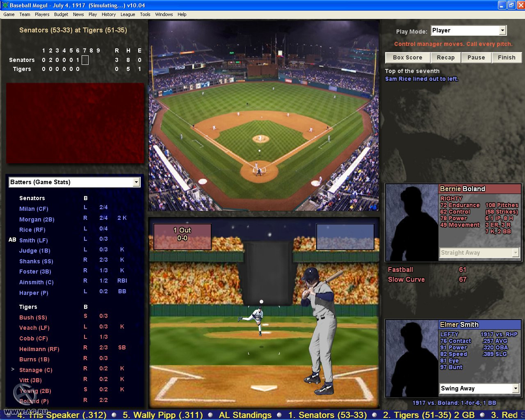Expand the Batters (Game Stats) dropdown

click(136, 182)
